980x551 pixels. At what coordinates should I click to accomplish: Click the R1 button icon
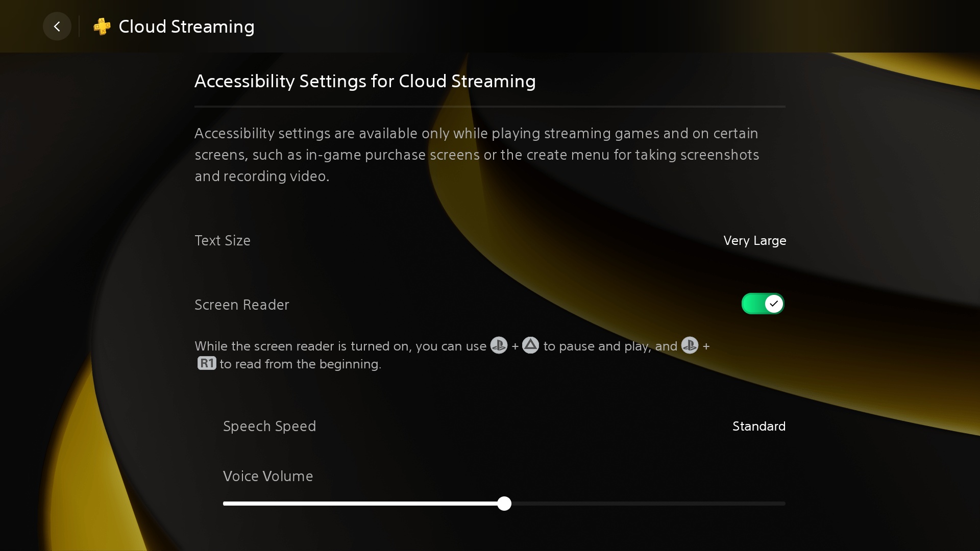207,363
